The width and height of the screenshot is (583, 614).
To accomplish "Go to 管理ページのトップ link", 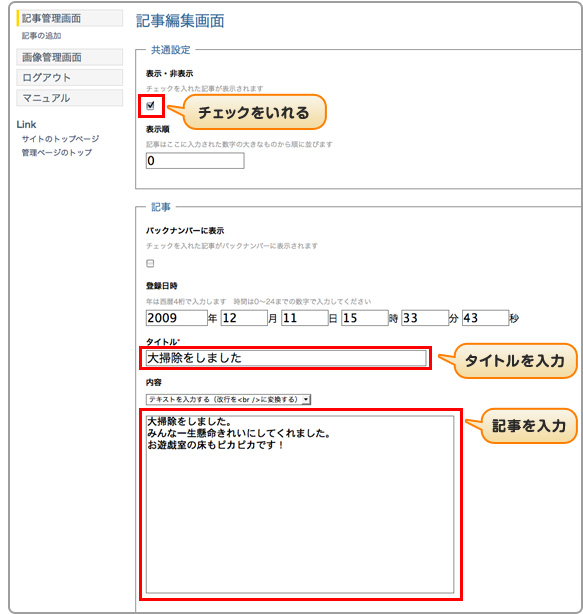I will tap(57, 153).
